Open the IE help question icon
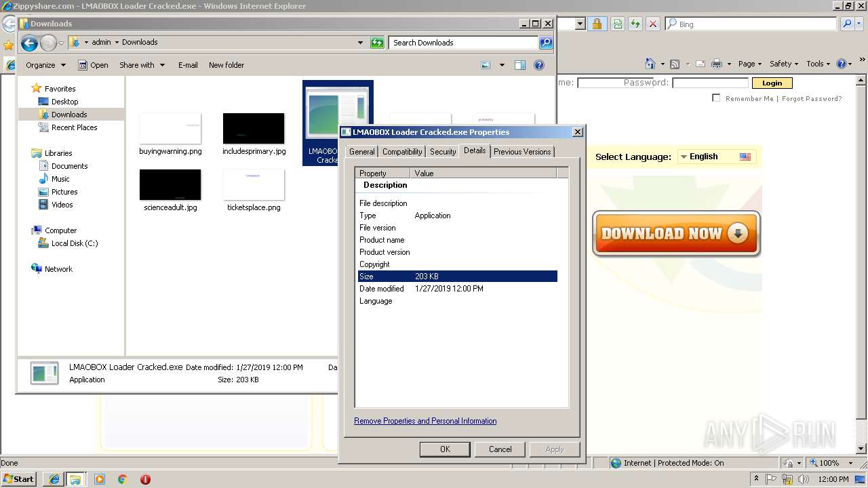 tap(842, 64)
